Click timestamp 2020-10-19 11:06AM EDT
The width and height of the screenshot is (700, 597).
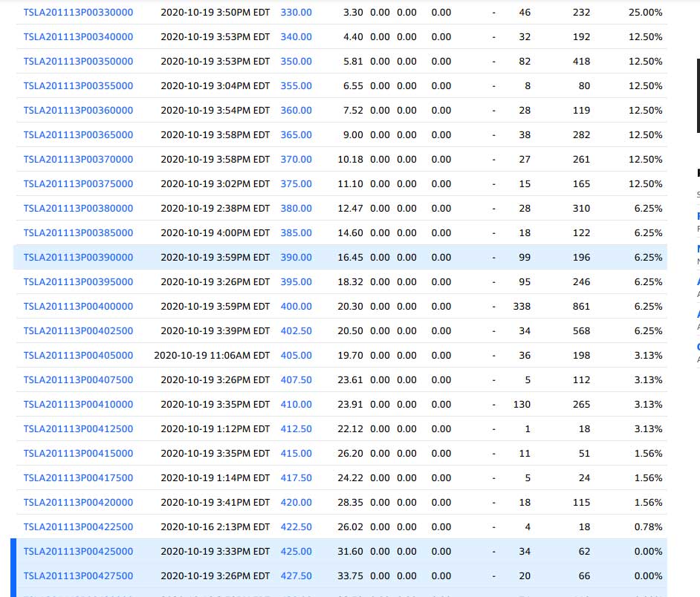click(x=212, y=356)
